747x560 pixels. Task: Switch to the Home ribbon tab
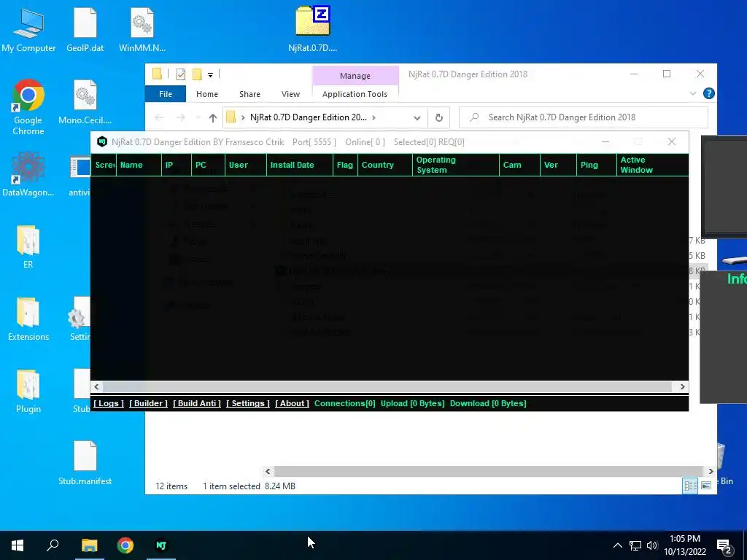click(x=206, y=94)
